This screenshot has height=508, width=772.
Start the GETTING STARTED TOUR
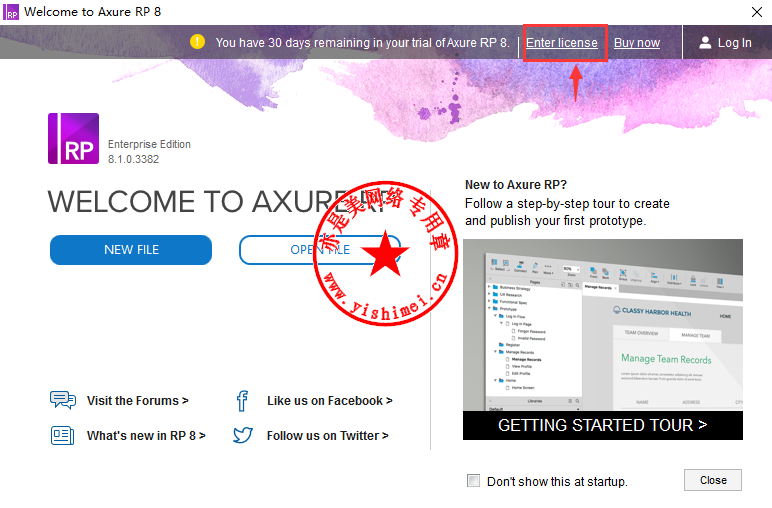(603, 425)
